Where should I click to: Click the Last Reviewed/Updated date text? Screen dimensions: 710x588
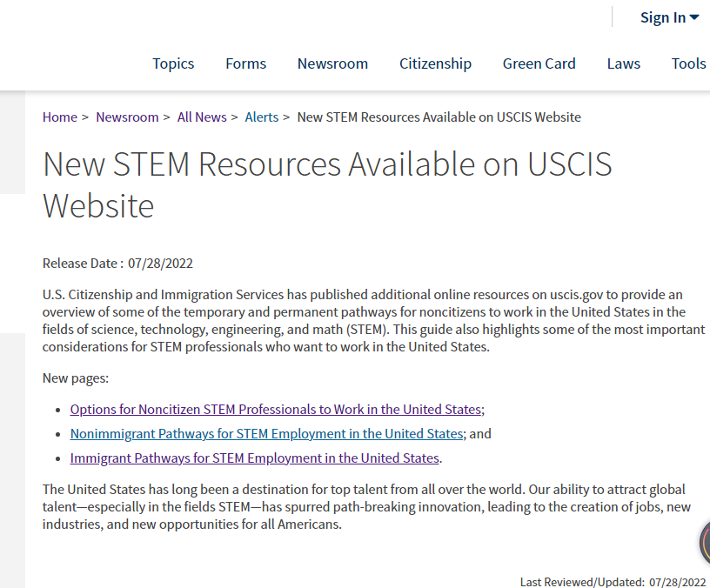(613, 582)
